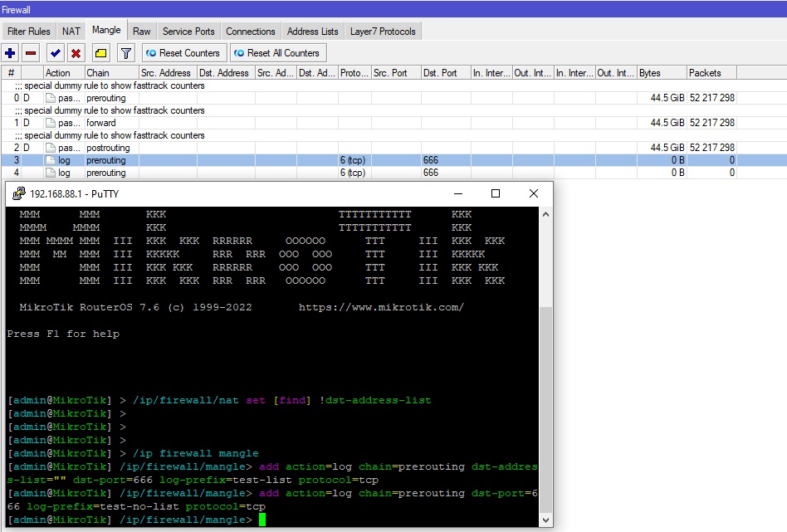Select the highlighted prerouting rule 3
787x532 pixels.
pos(249,159)
